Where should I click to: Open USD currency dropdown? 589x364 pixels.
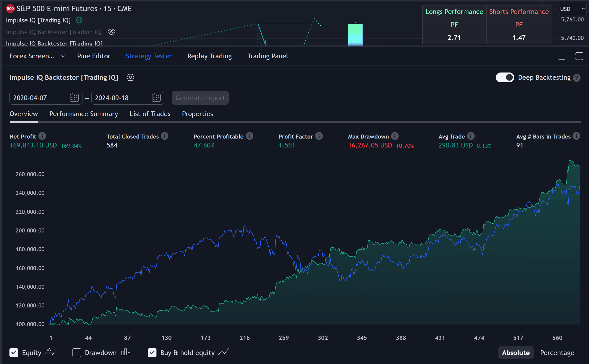coord(572,9)
